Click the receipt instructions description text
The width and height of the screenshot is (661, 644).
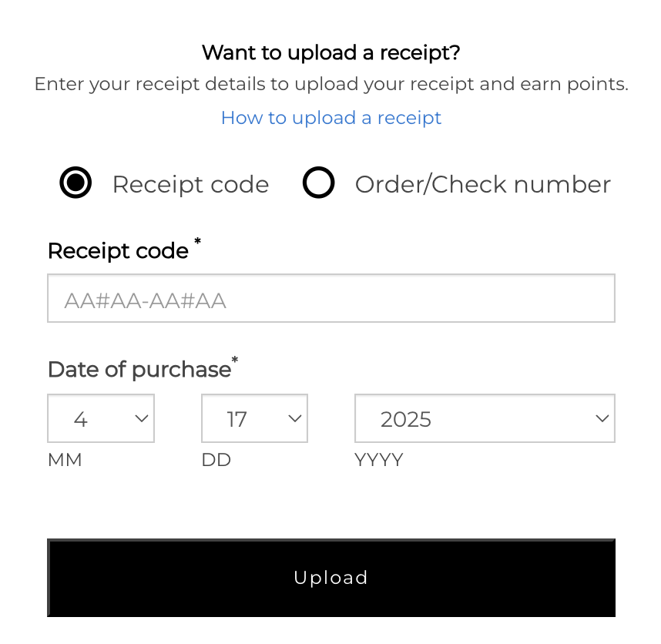pyautogui.click(x=330, y=84)
